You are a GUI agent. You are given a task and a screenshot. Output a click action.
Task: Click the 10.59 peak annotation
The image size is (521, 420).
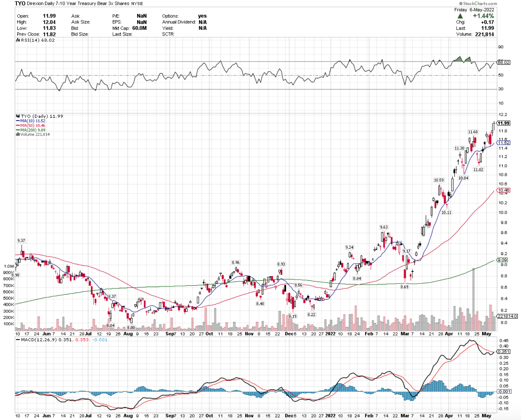click(x=439, y=180)
